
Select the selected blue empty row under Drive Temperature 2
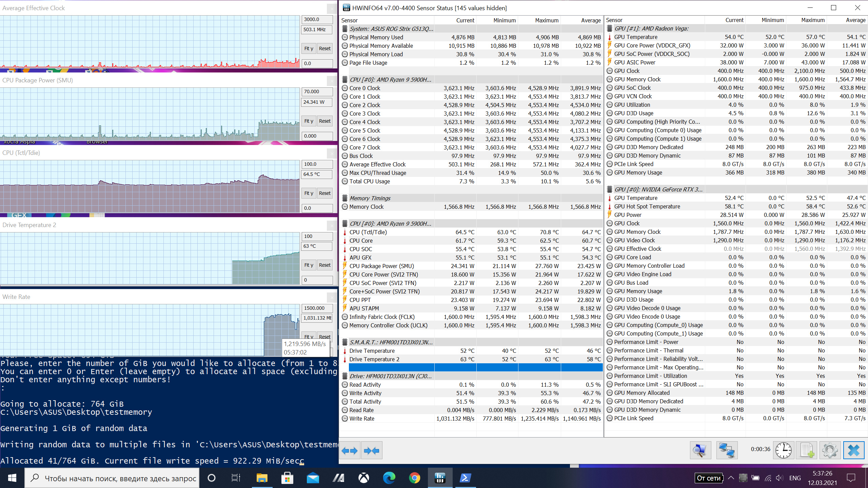[x=475, y=367]
